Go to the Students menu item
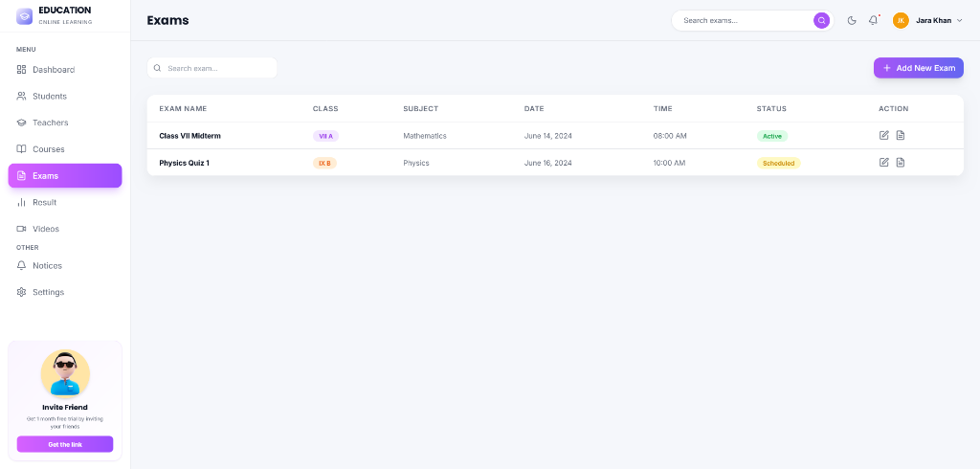Image resolution: width=980 pixels, height=469 pixels. [49, 97]
